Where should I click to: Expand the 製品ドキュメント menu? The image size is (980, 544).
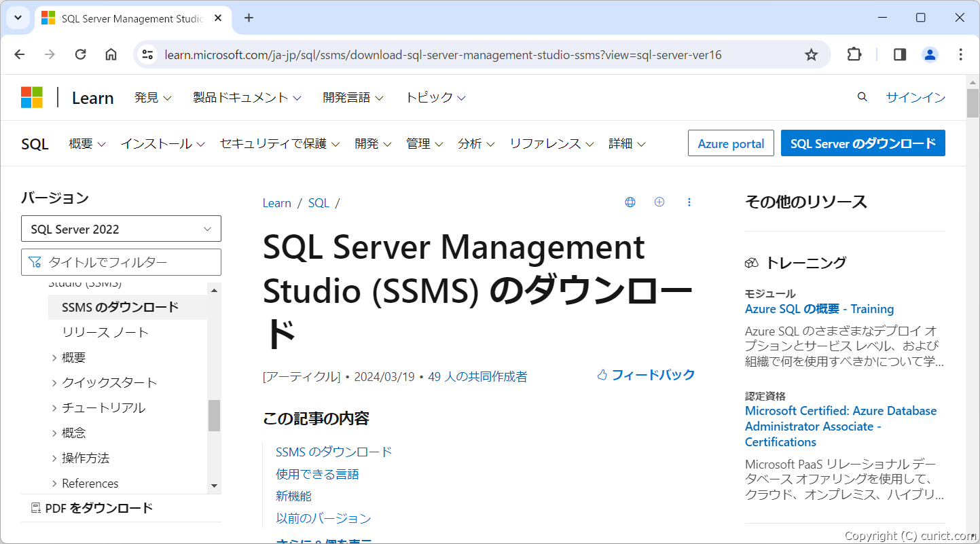click(x=247, y=97)
